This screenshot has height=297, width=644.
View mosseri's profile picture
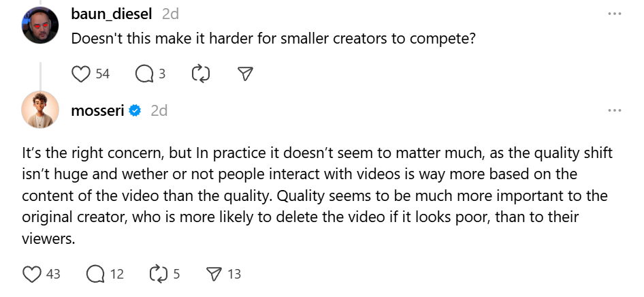click(x=40, y=109)
